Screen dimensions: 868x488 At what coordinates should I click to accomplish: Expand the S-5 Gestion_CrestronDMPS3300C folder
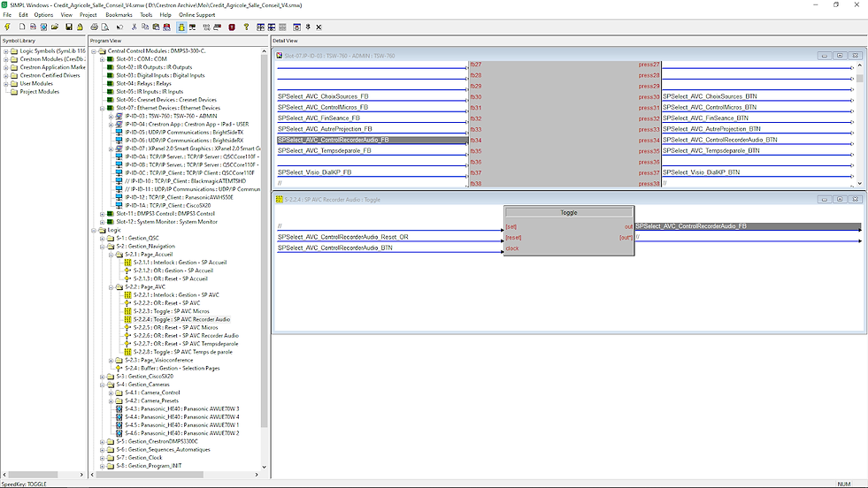tap(103, 441)
